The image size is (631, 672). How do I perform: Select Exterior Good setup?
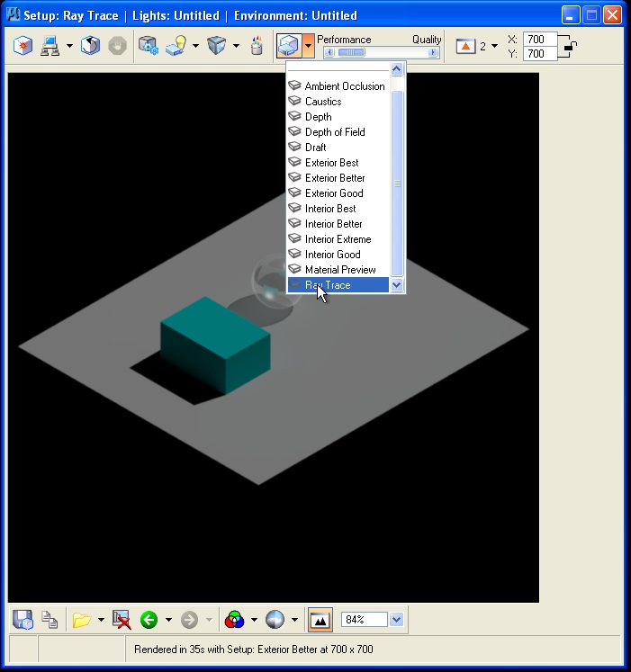pyautogui.click(x=338, y=193)
